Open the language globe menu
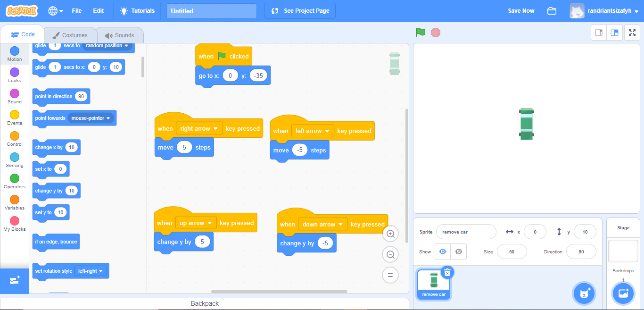 click(56, 11)
